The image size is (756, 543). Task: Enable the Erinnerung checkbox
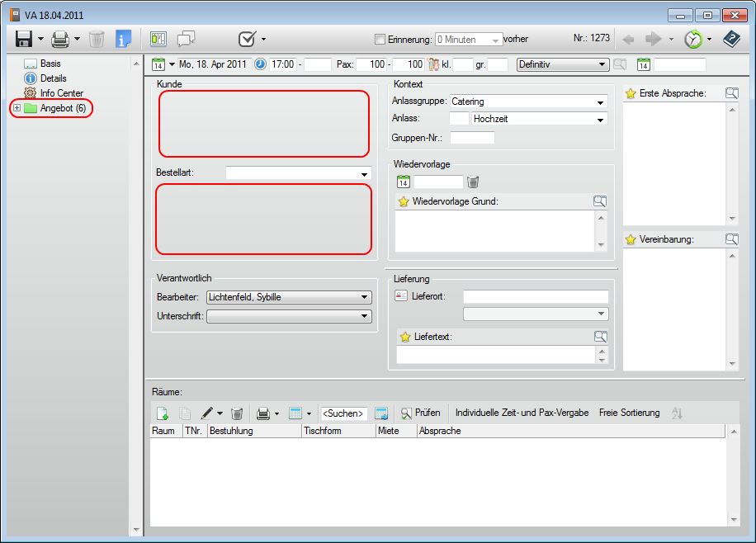click(x=380, y=39)
